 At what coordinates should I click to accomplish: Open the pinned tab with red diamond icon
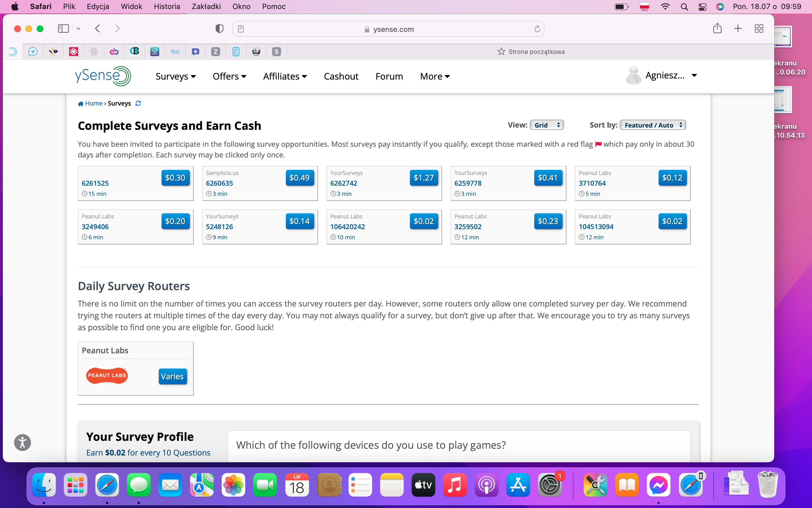point(74,51)
